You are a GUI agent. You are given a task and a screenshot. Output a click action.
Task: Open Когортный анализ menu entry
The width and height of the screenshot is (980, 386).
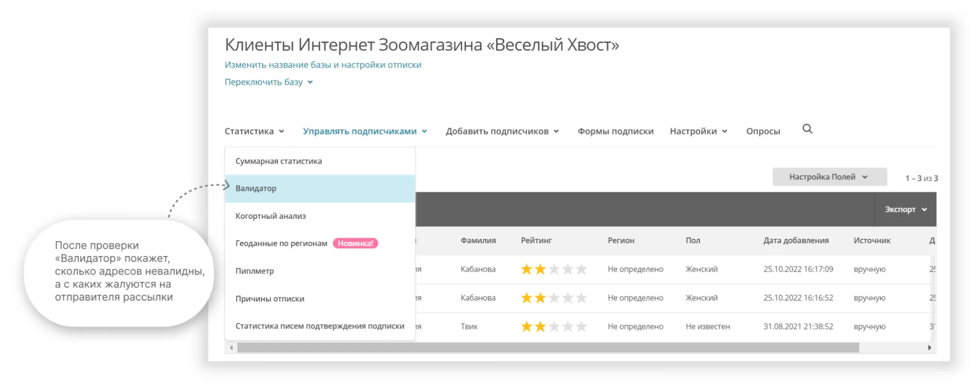click(x=320, y=216)
